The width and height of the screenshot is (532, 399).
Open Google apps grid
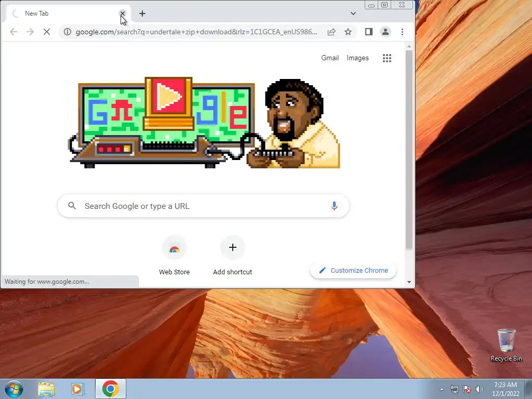point(387,58)
